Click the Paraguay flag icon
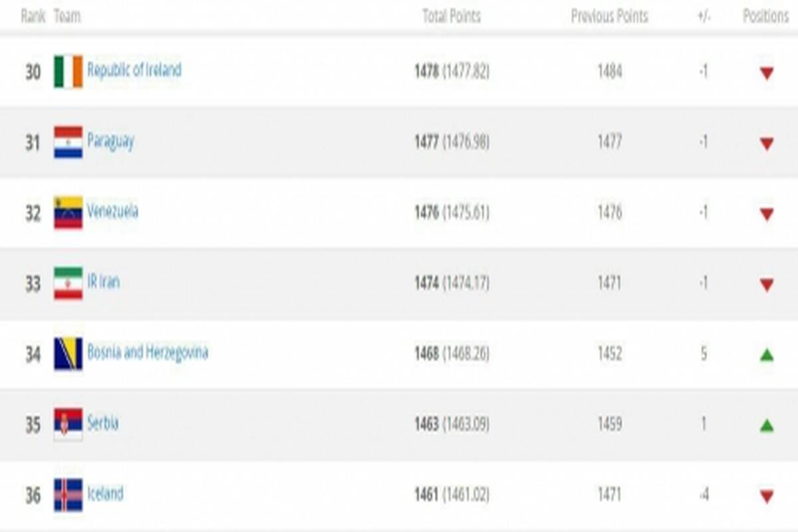Image resolution: width=798 pixels, height=532 pixels. [x=68, y=142]
